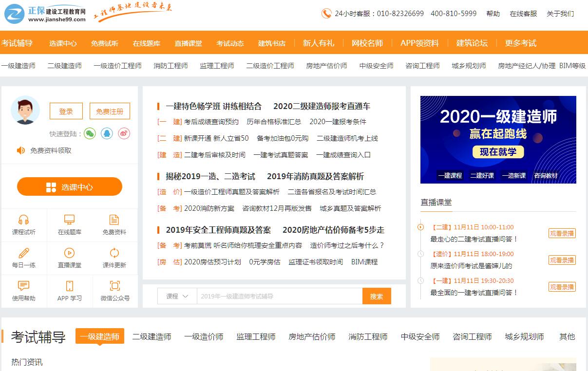
Task: Open 在线题库 in the orange navbar
Action: pos(146,43)
